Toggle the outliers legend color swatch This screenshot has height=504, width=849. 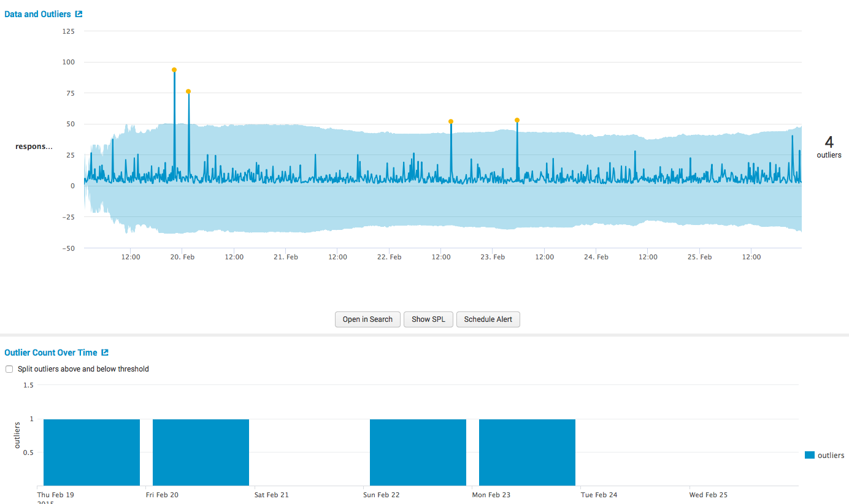pyautogui.click(x=810, y=455)
